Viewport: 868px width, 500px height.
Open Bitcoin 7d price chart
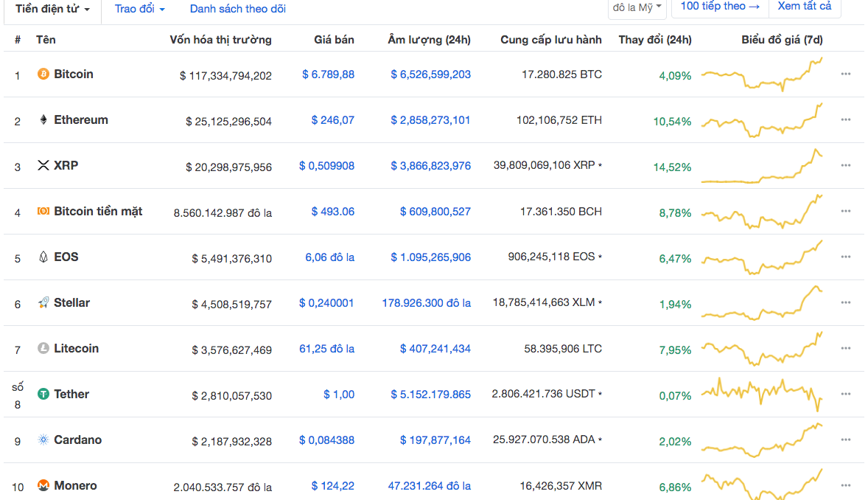click(x=762, y=74)
